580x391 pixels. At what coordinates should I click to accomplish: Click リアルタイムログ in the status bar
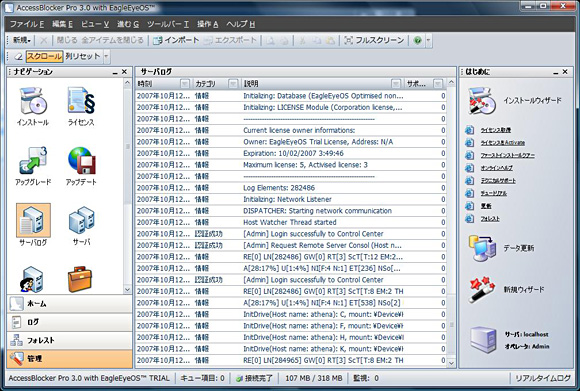[543, 378]
